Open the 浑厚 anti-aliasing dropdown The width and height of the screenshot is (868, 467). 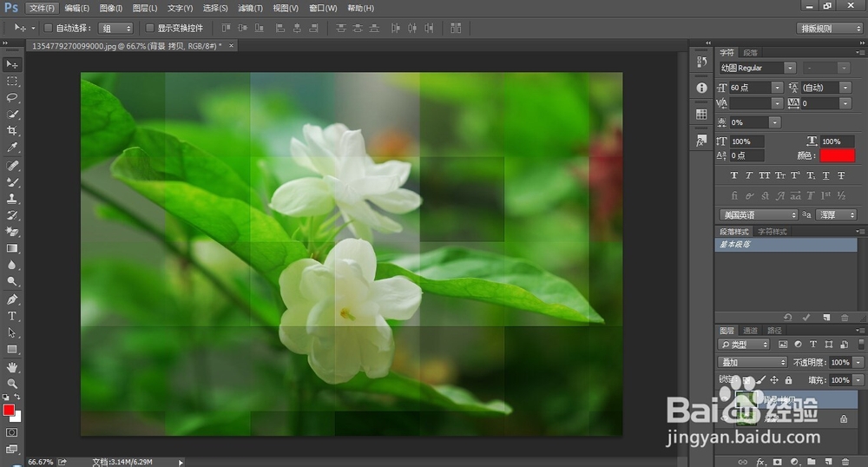click(837, 214)
